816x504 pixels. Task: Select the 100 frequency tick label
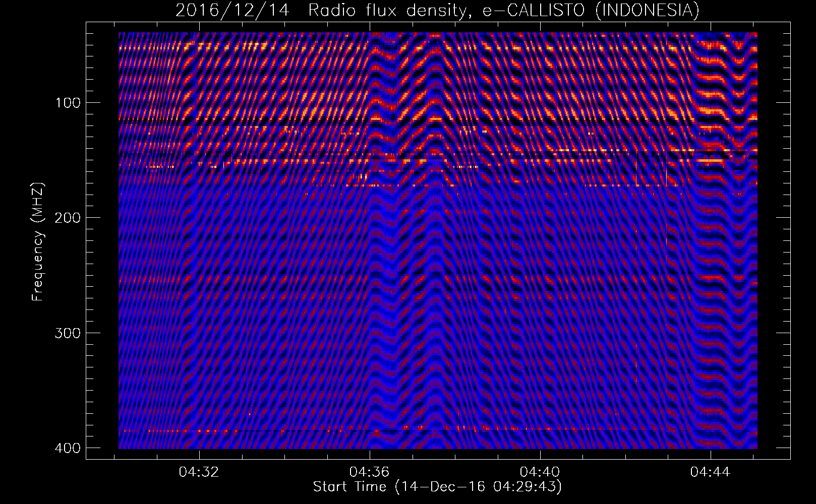click(67, 102)
